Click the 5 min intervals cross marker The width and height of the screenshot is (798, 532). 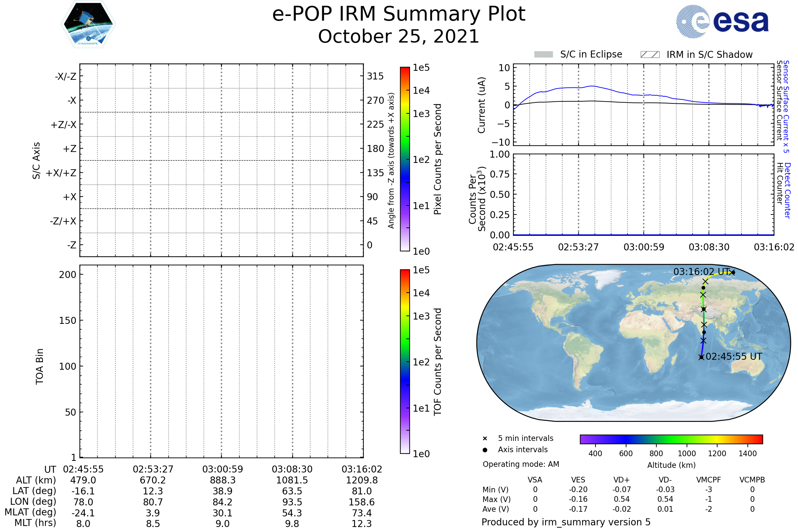pyautogui.click(x=485, y=439)
